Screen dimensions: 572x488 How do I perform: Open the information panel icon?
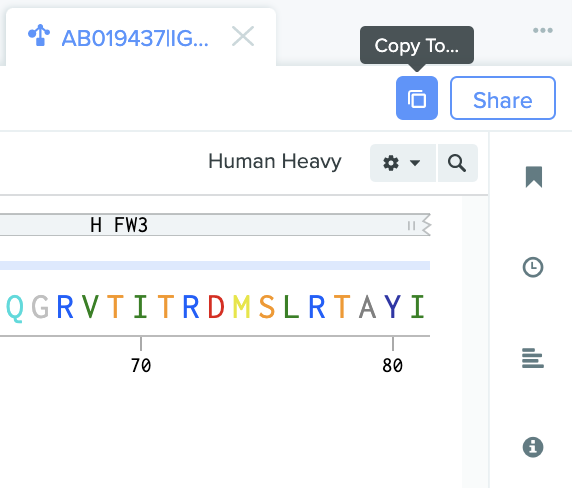(x=533, y=447)
